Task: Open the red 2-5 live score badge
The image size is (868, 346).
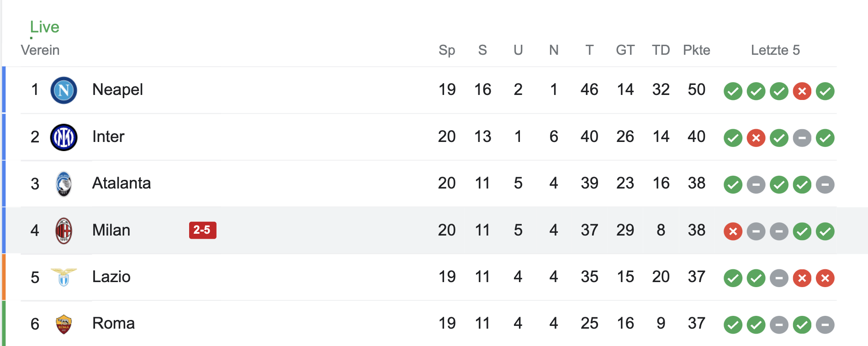Action: pos(202,230)
